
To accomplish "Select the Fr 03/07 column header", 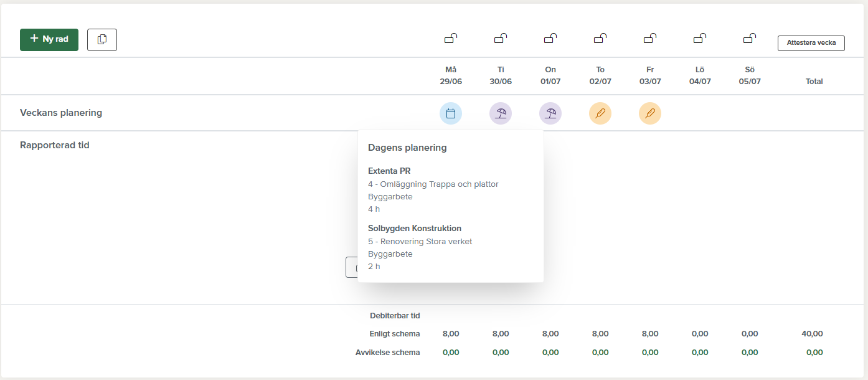I will pyautogui.click(x=650, y=75).
